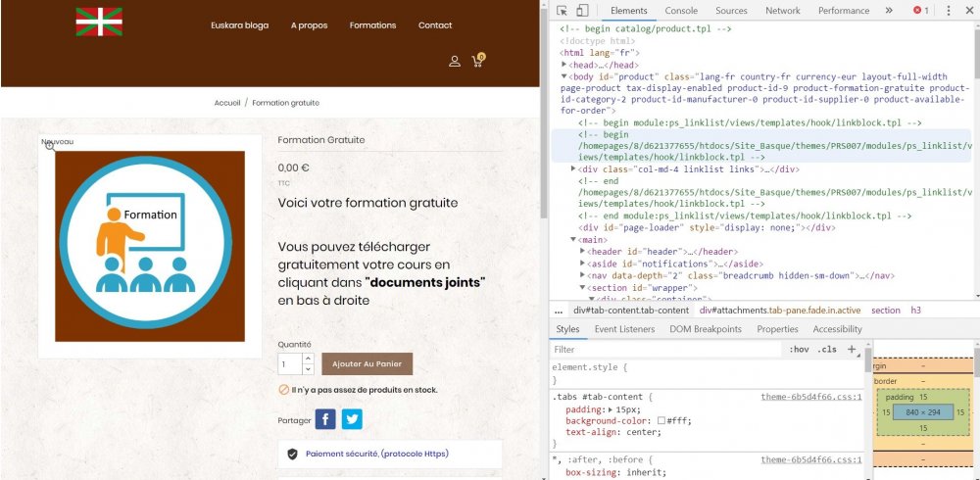The height and width of the screenshot is (480, 980).
Task: Open Euskara bloga menu link
Action: (x=239, y=25)
